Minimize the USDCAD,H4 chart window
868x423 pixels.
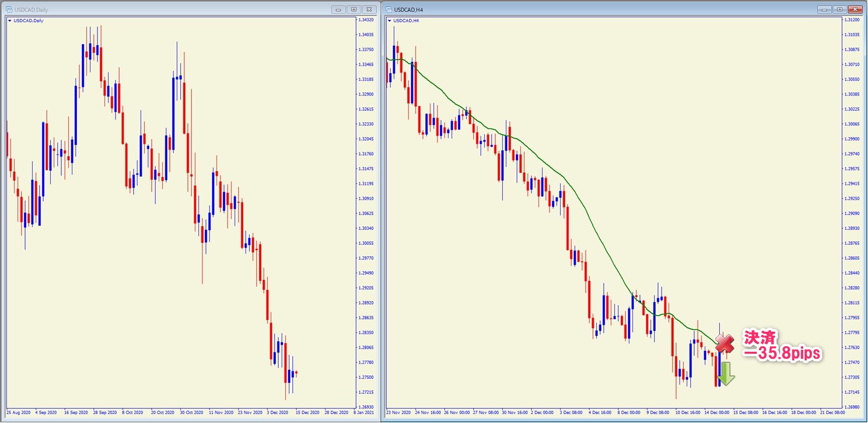[824, 10]
